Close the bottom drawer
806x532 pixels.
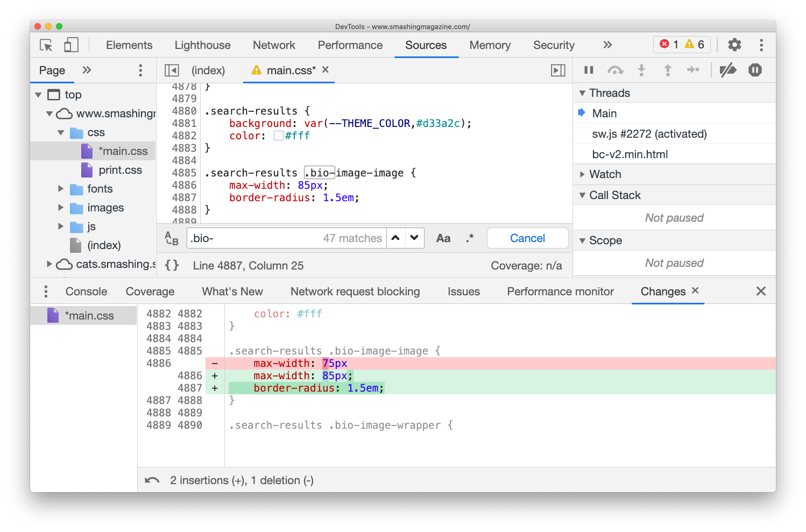point(761,291)
